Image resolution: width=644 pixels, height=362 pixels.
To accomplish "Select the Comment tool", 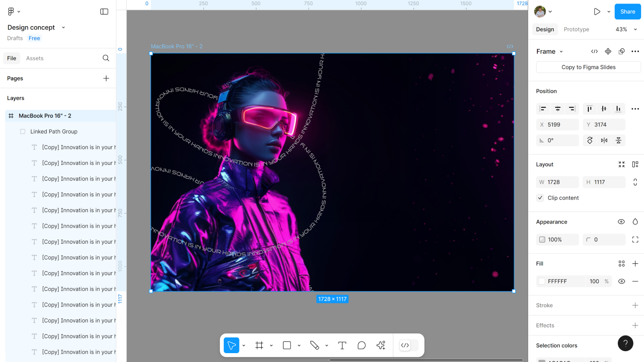I will (361, 346).
